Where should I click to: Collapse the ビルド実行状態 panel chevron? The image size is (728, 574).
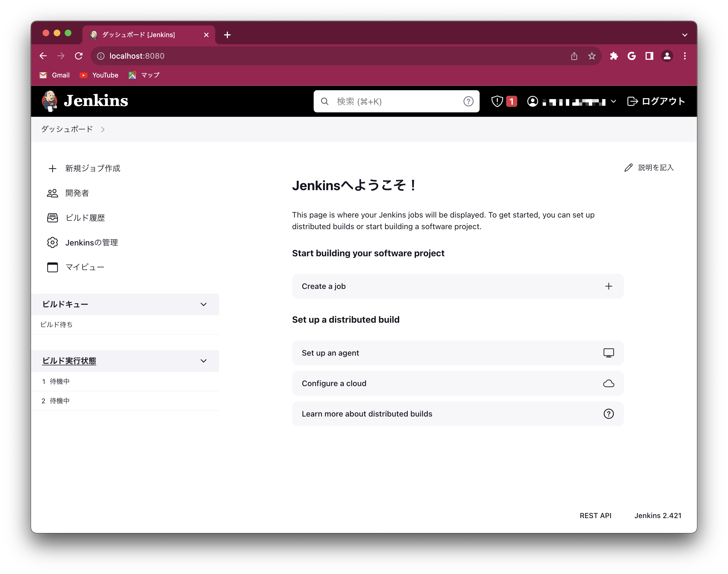click(204, 361)
